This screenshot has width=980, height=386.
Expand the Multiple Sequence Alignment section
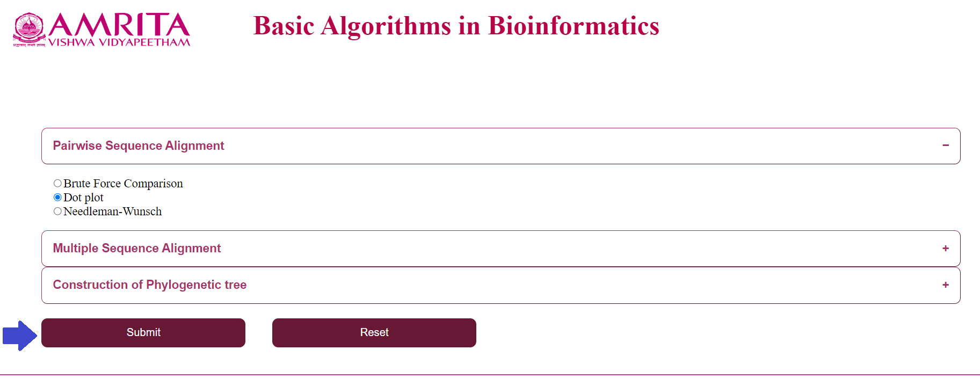[500, 249]
